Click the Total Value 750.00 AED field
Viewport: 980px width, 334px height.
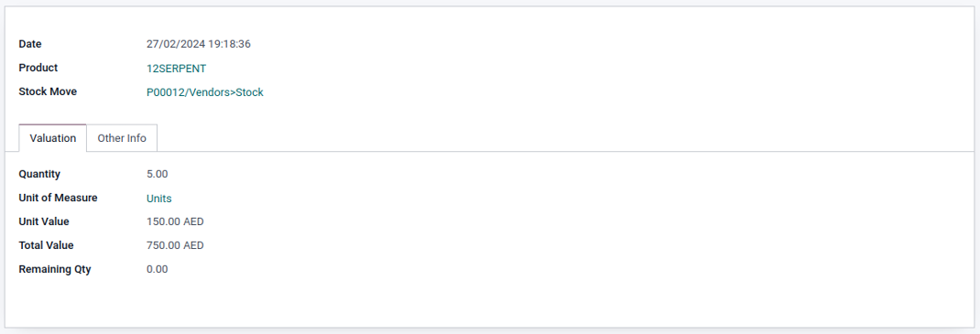point(175,245)
